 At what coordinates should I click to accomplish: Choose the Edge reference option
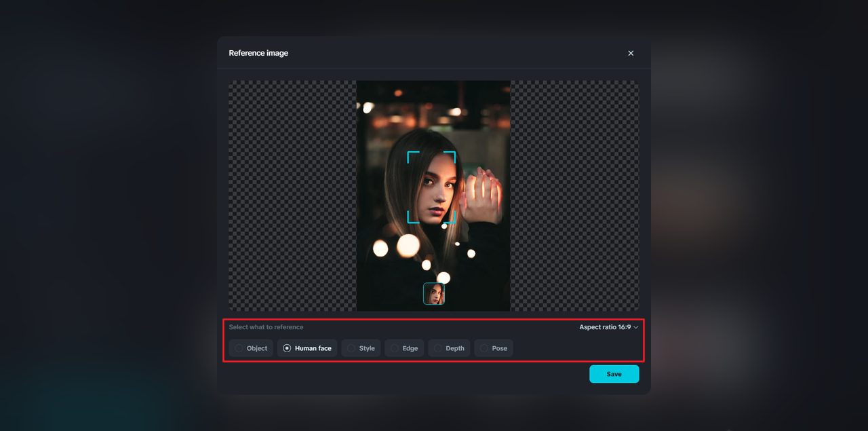pos(404,348)
